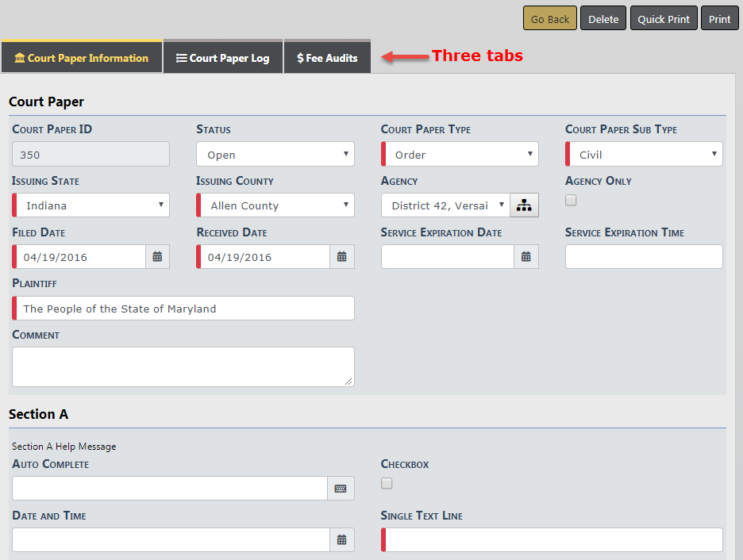Open the Fee Audits tab

327,58
